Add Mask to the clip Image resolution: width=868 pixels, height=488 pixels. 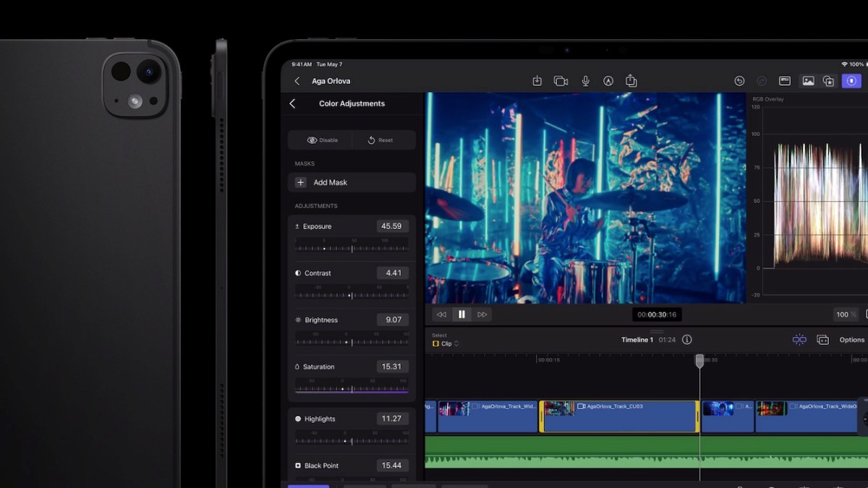click(352, 182)
